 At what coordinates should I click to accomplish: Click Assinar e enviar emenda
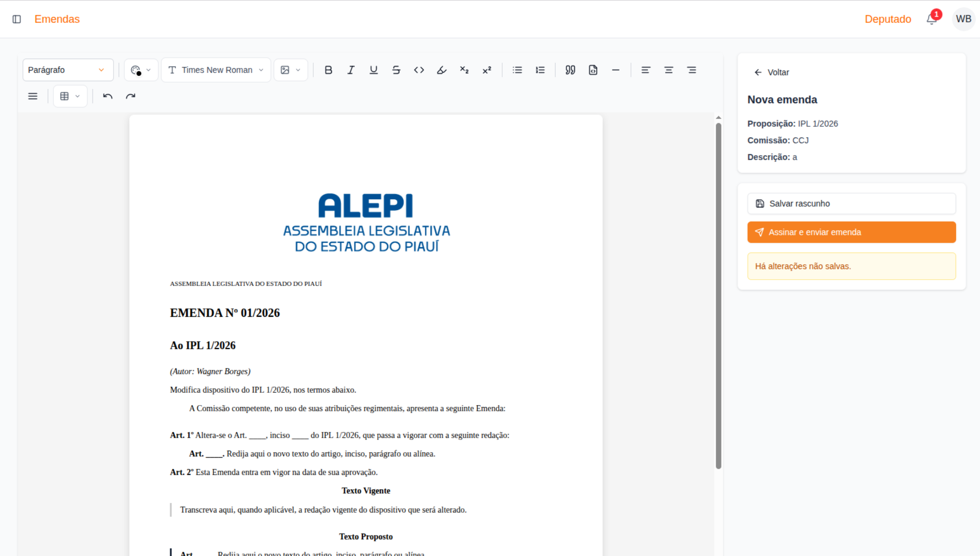click(x=851, y=232)
